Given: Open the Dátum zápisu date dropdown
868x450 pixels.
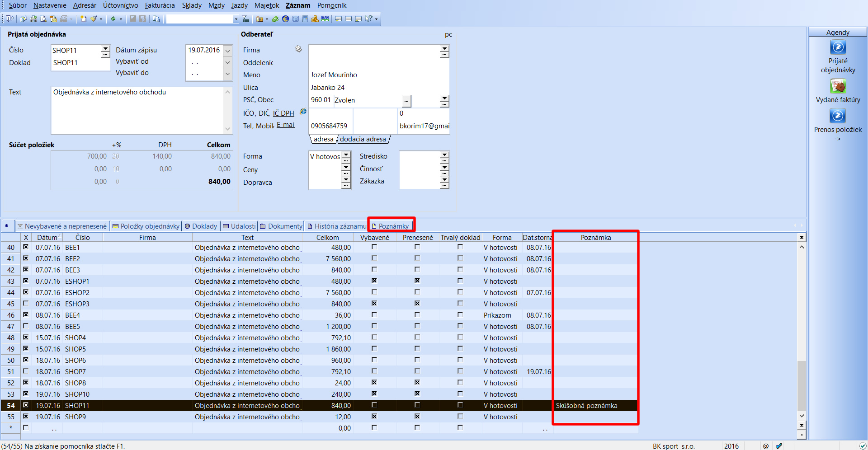Looking at the screenshot, I should click(227, 51).
